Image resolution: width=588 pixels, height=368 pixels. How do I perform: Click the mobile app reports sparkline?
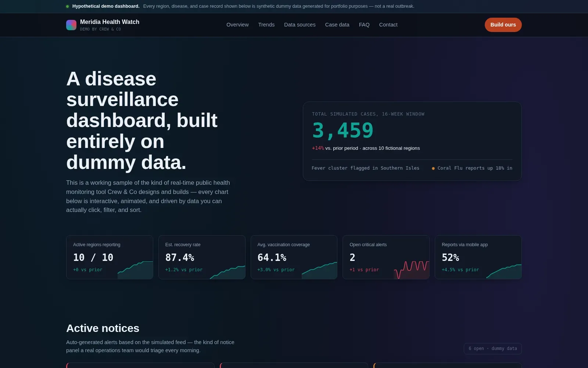tap(504, 271)
